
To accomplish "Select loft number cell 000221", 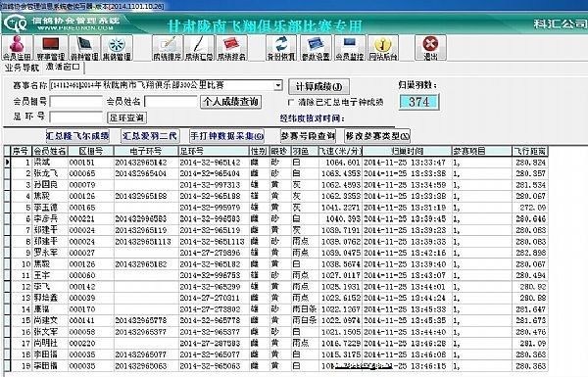I will point(91,218).
